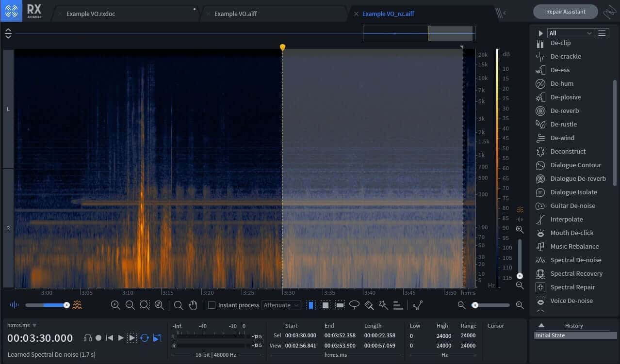Click the selection Start time field

(x=301, y=335)
